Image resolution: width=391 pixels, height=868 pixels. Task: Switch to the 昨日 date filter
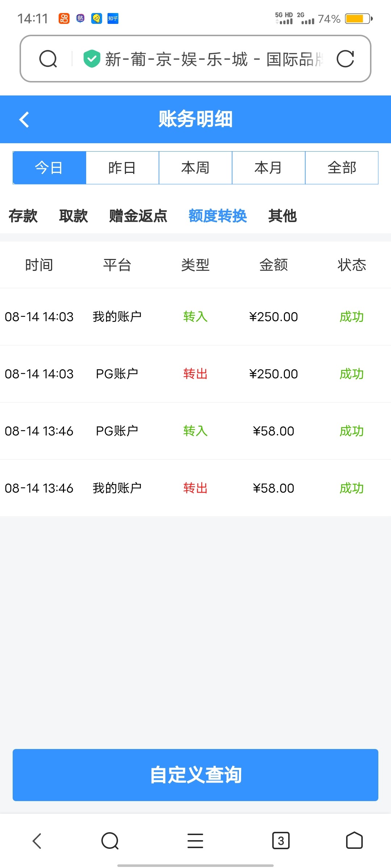[122, 168]
